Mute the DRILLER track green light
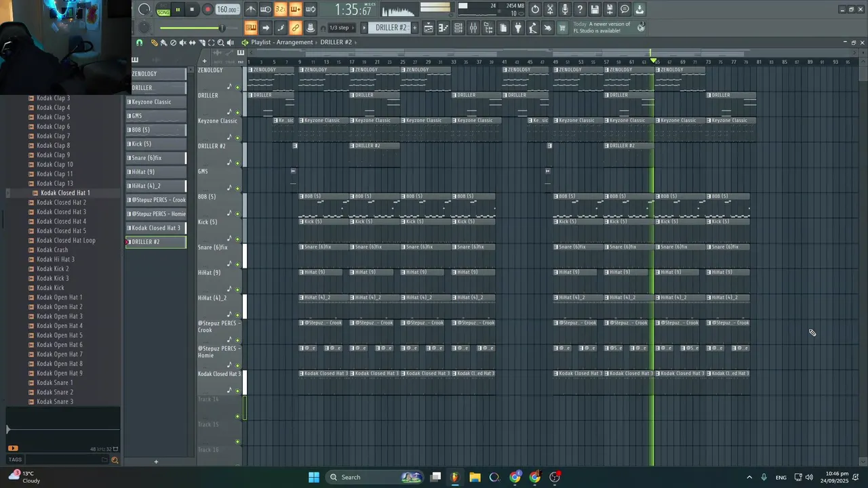The height and width of the screenshot is (488, 868). pyautogui.click(x=237, y=113)
